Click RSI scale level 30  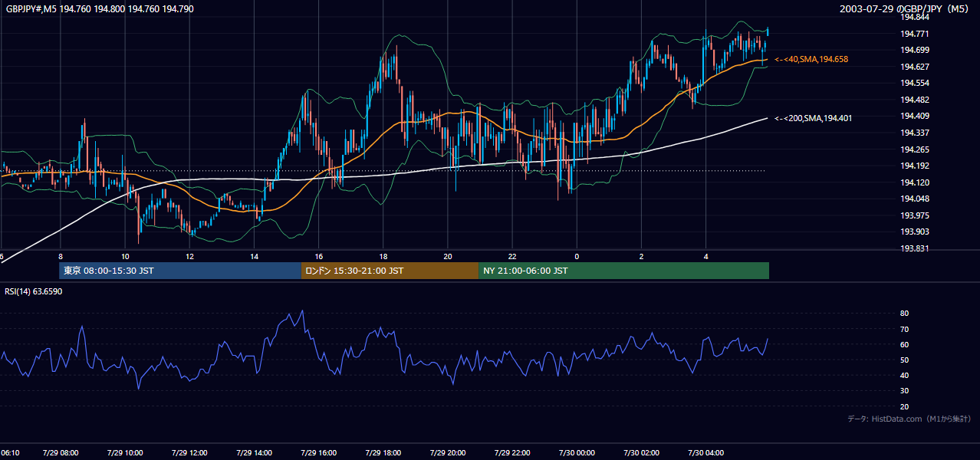pos(904,391)
